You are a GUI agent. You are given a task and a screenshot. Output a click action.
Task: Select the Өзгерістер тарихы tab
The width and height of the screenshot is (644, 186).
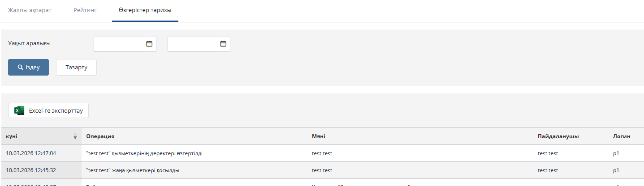click(x=145, y=10)
